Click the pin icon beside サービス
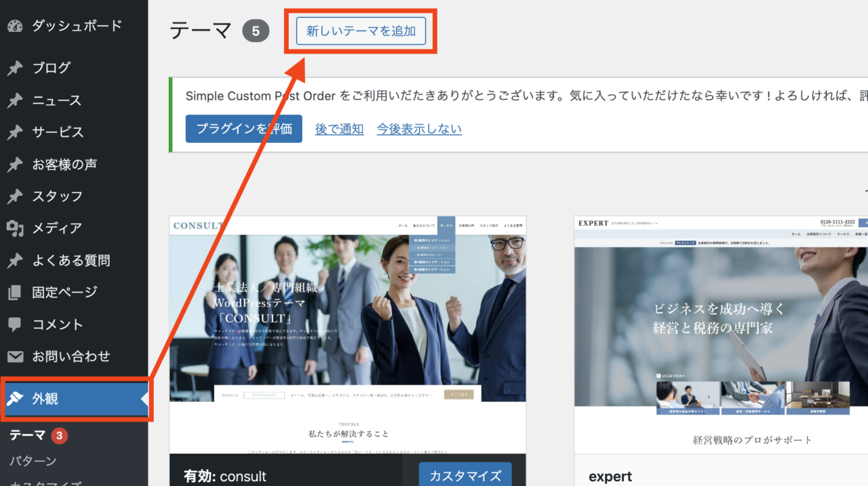The image size is (868, 486). click(x=15, y=132)
